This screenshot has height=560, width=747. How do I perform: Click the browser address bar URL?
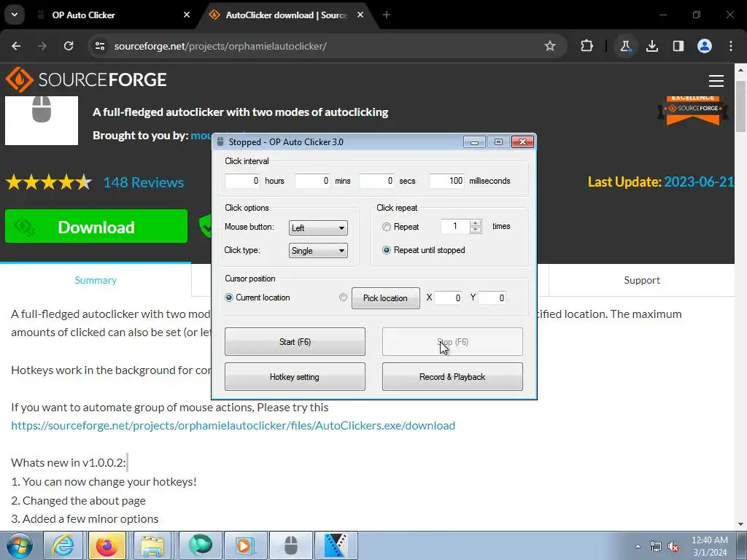click(220, 46)
